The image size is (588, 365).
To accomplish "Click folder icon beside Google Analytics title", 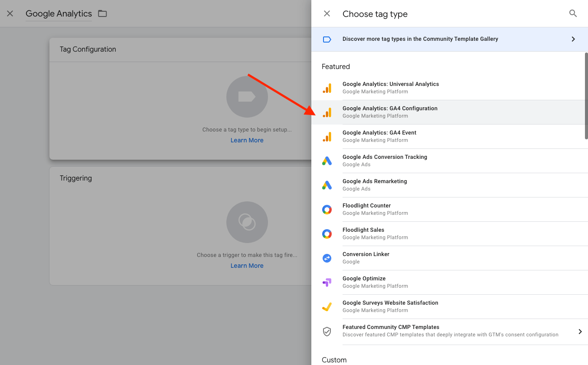I will pyautogui.click(x=102, y=13).
